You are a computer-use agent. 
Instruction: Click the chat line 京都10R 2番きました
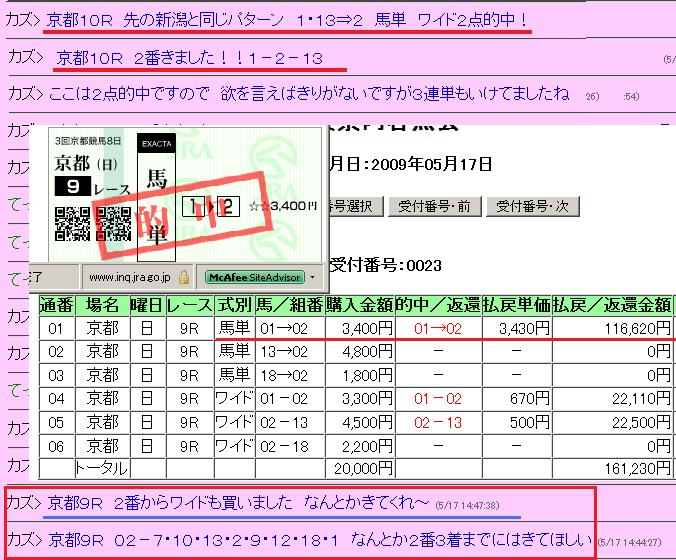tap(190, 58)
